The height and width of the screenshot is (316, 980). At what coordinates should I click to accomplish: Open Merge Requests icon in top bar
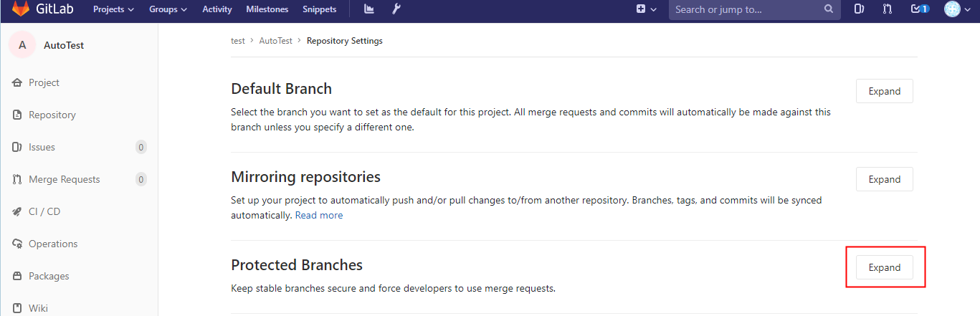[x=887, y=9]
